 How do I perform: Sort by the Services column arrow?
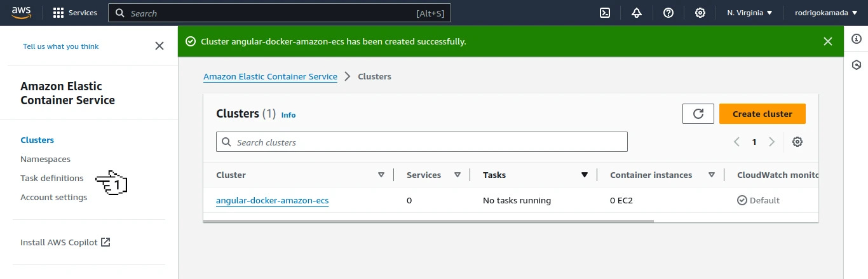(458, 175)
